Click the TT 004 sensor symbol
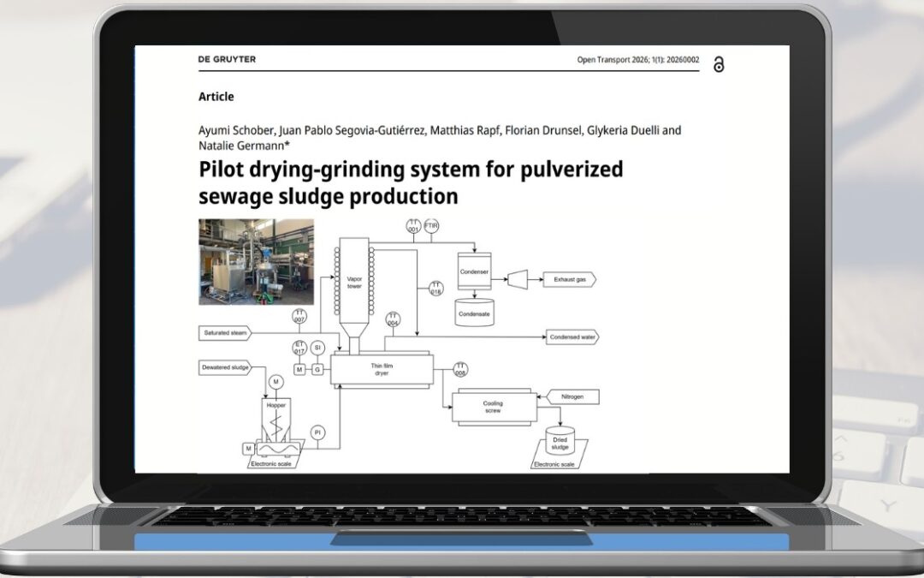This screenshot has height=578, width=924. (x=393, y=319)
